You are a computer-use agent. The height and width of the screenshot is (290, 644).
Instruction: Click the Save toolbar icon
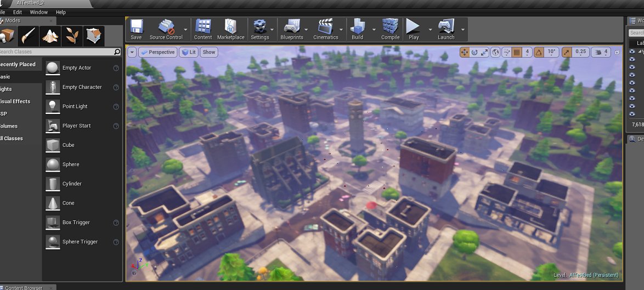point(136,29)
